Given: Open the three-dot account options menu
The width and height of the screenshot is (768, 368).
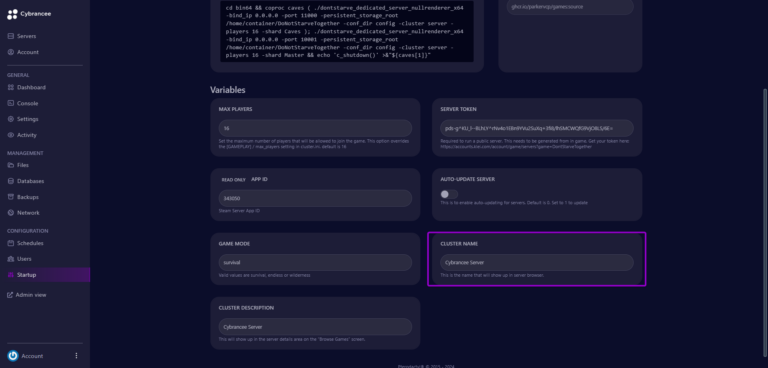Looking at the screenshot, I should [76, 356].
